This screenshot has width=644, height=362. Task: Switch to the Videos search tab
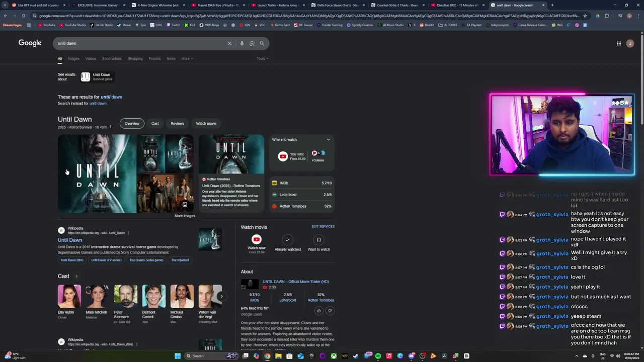coord(91,59)
